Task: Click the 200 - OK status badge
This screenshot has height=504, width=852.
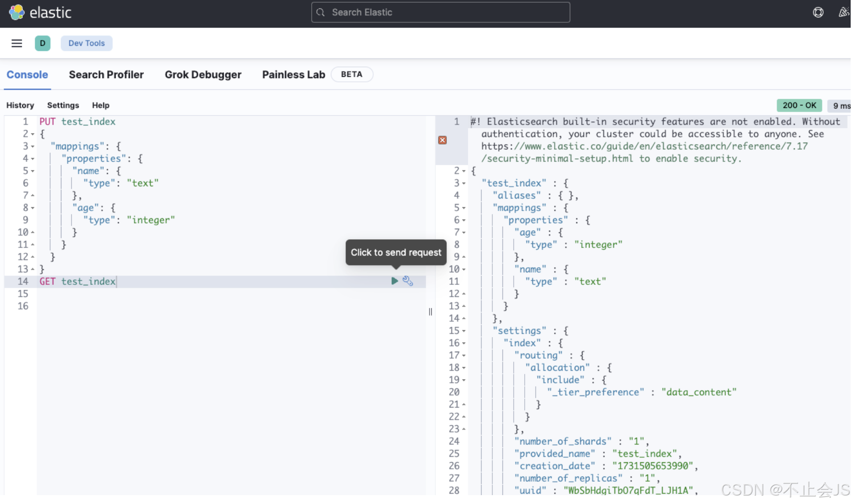Action: 799,105
